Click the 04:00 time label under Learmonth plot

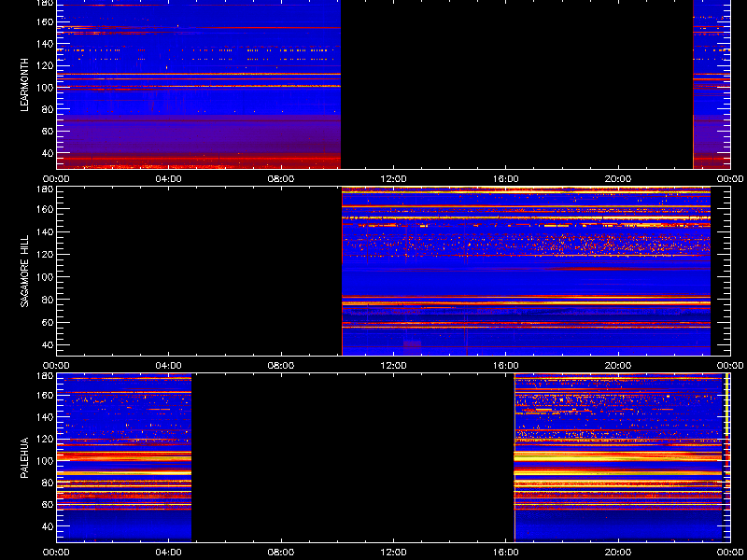[x=169, y=179]
